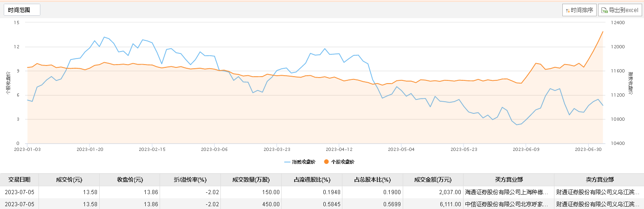Click the 折/溢价率(%) column header
The image size is (644, 209).
coord(190,180)
